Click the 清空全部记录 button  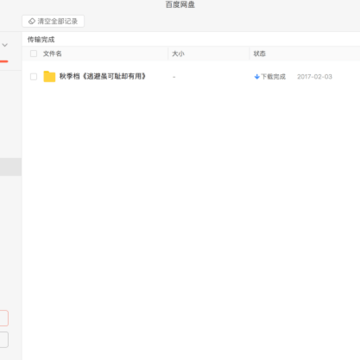[x=53, y=21]
